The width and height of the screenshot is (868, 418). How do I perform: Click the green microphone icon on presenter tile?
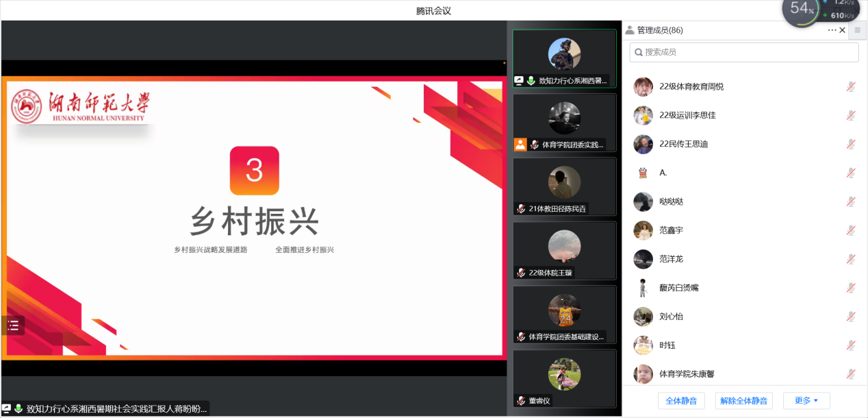tap(531, 81)
